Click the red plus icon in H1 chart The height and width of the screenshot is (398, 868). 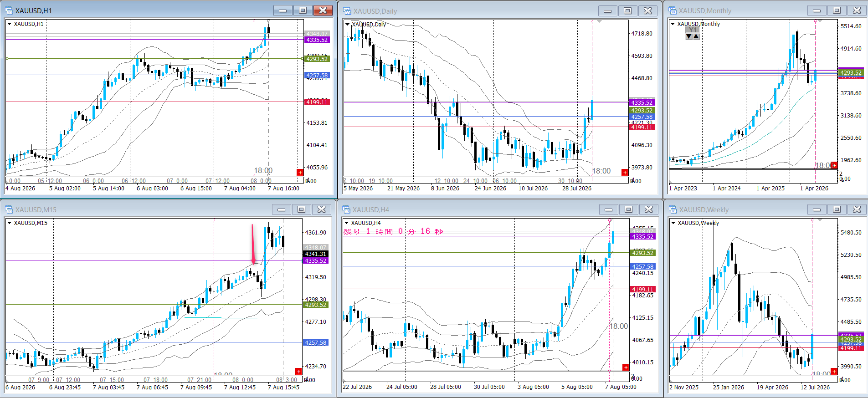coord(300,173)
